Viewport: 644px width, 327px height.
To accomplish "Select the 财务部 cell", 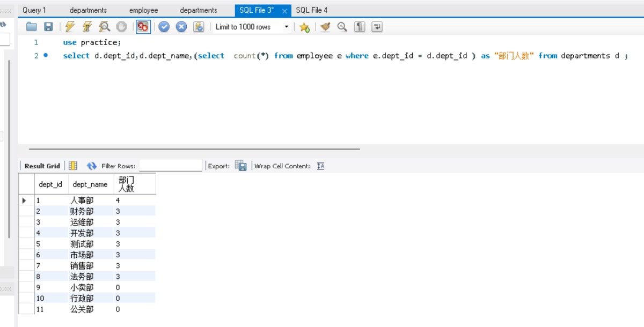I will pos(91,211).
